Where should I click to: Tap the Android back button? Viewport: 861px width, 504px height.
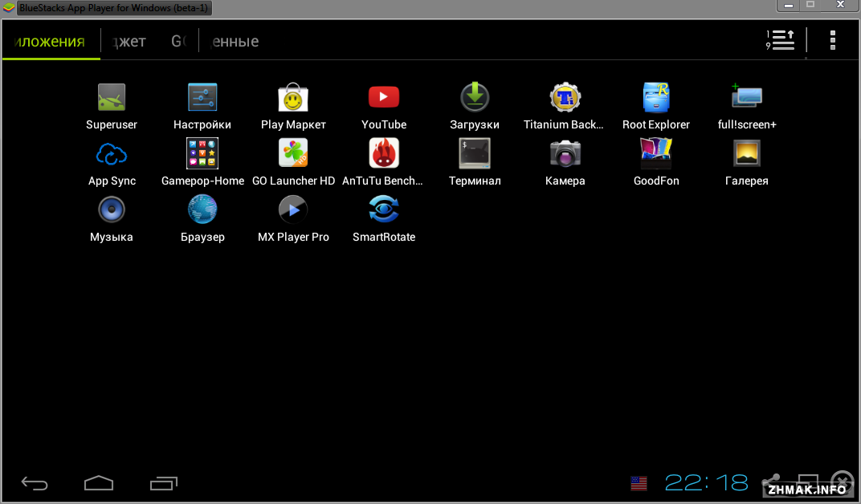point(35,483)
